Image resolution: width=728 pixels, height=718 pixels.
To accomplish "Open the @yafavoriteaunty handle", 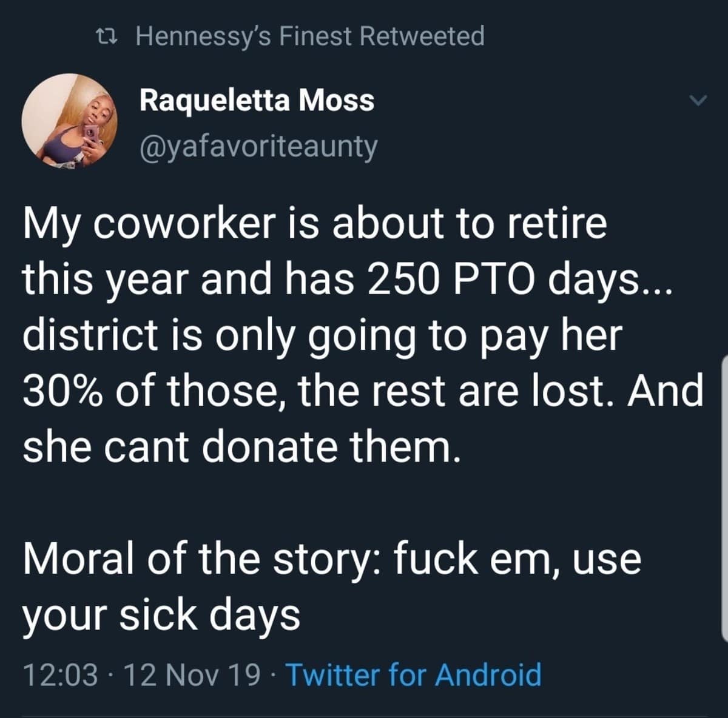I will pyautogui.click(x=258, y=146).
